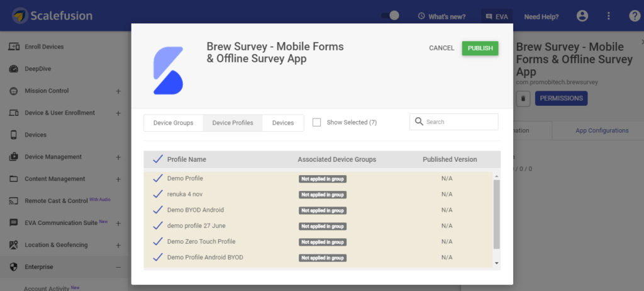Expand Location & Geofencing section
The width and height of the screenshot is (644, 291).
118,245
